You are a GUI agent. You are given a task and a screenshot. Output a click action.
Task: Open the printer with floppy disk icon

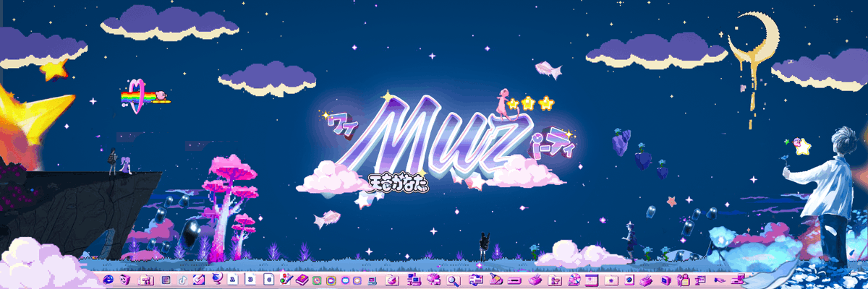434,280
